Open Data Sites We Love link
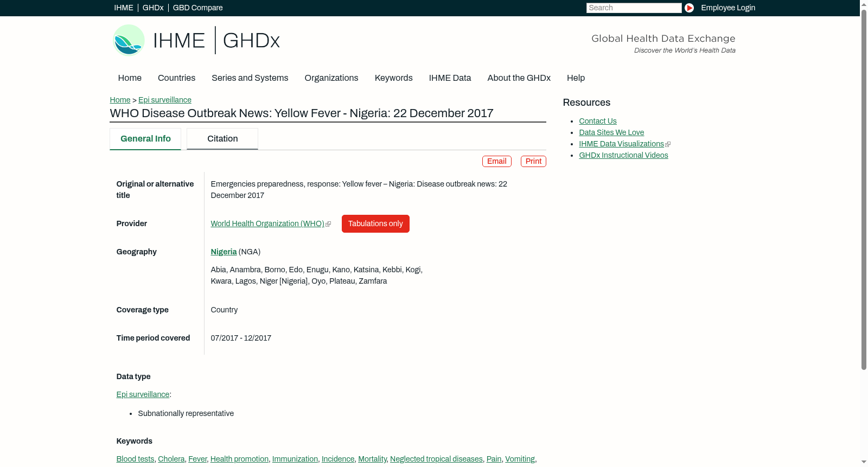The height and width of the screenshot is (467, 868). tap(611, 132)
